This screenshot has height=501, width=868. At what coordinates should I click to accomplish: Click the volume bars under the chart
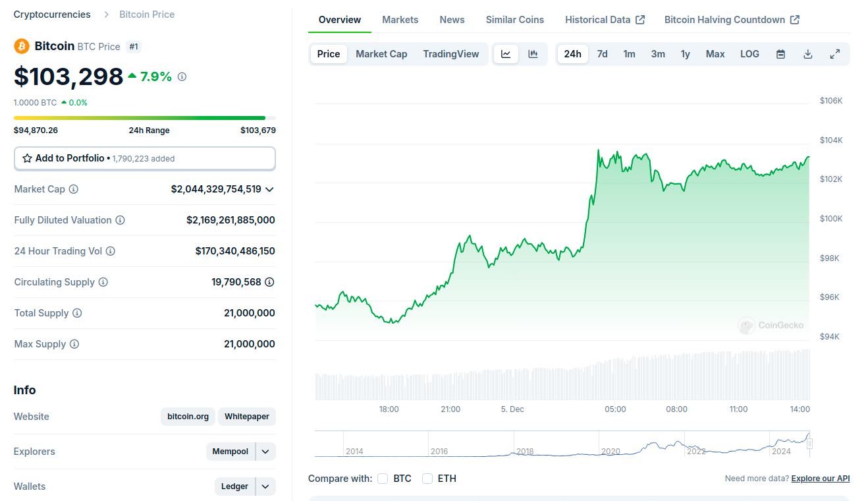pos(562,376)
